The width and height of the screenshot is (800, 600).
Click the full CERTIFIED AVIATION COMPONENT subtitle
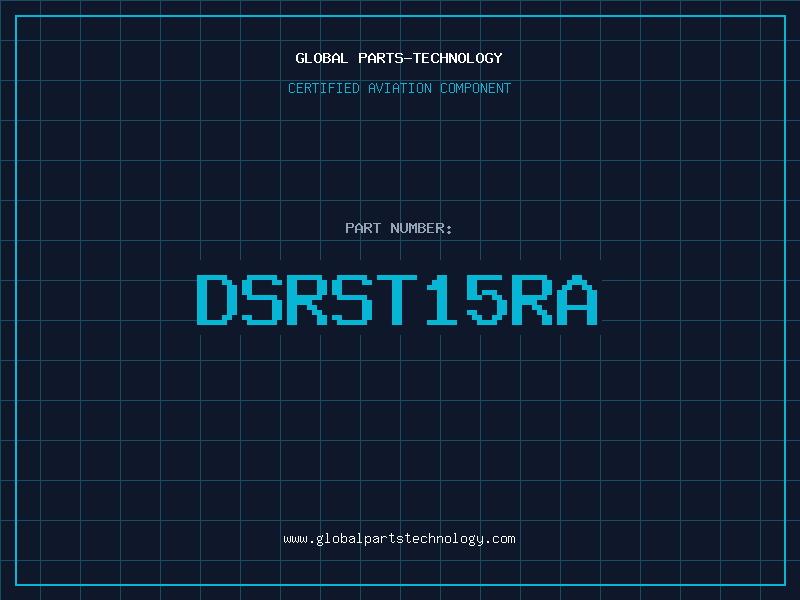coord(399,88)
